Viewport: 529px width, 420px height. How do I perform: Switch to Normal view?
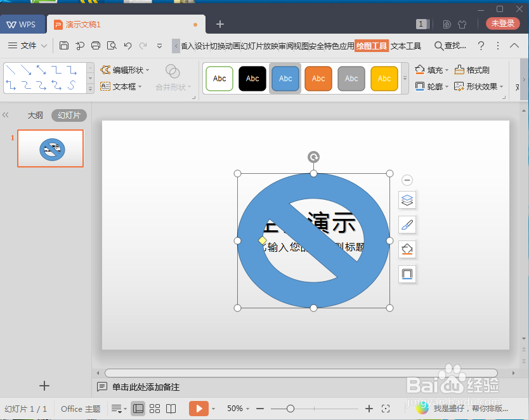pos(138,409)
